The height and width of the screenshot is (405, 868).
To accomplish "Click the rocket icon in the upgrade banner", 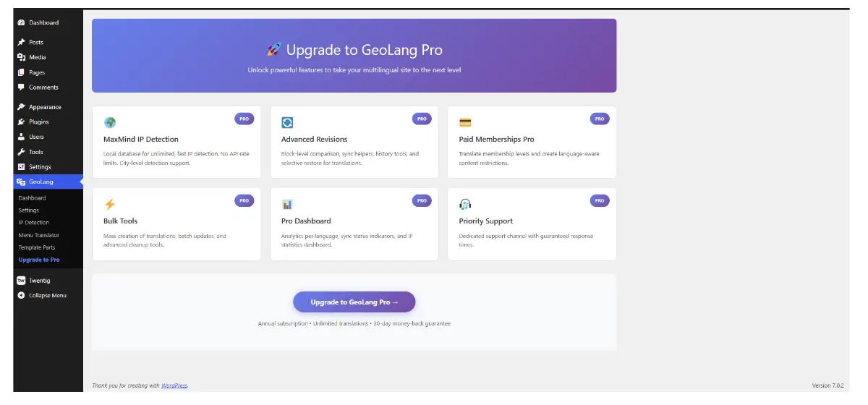I will click(x=273, y=50).
